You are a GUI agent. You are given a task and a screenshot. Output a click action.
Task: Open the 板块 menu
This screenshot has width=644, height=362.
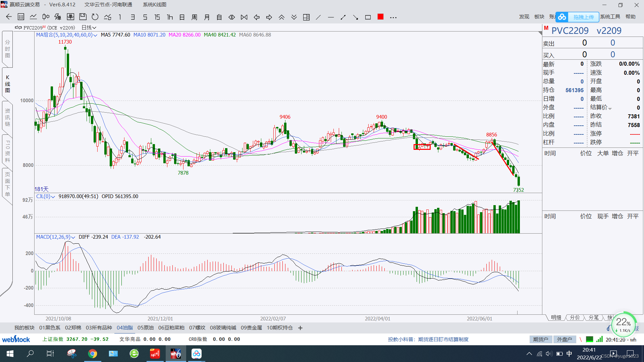pyautogui.click(x=539, y=17)
